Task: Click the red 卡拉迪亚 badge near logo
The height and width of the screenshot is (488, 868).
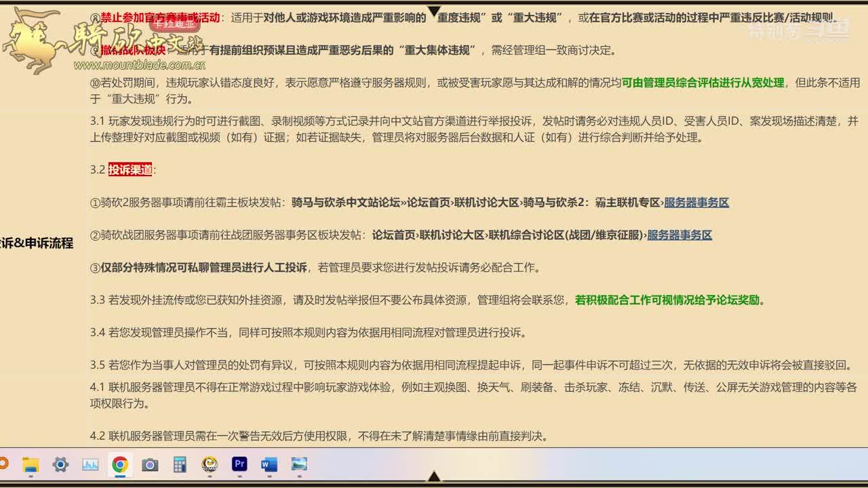Action: pos(174,24)
